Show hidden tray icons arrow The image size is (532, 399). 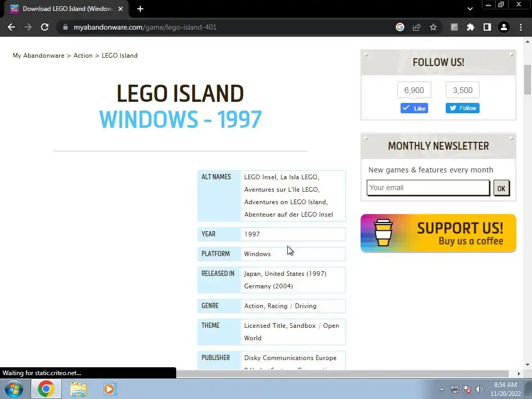click(442, 389)
